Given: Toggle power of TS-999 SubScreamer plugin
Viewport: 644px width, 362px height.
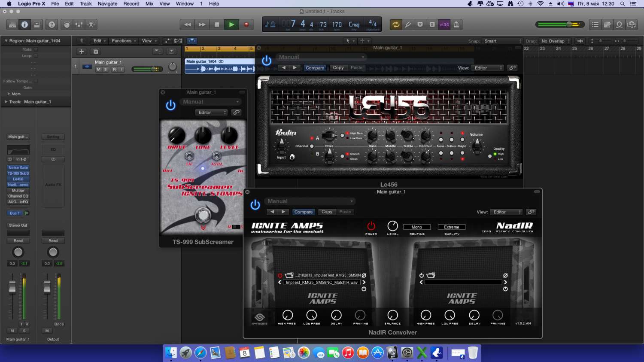Looking at the screenshot, I should (x=170, y=105).
